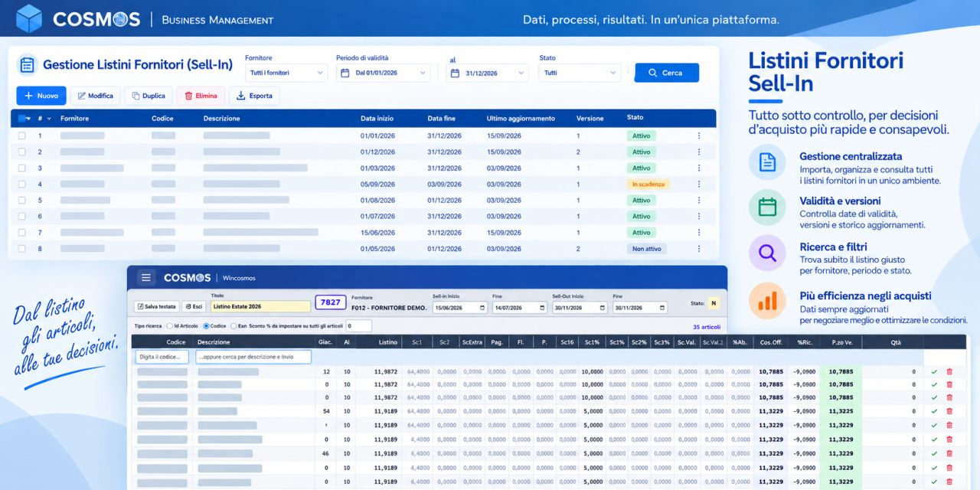The image size is (980, 490).
Task: Open the three-dot menu for row 6
Action: pos(698,216)
